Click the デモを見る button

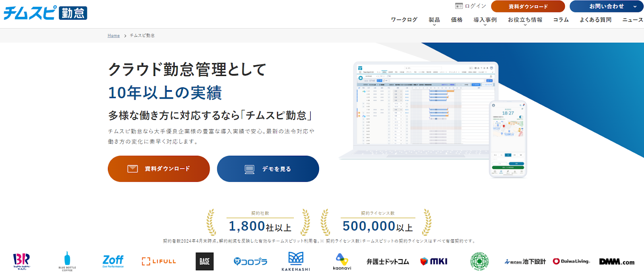[268, 169]
